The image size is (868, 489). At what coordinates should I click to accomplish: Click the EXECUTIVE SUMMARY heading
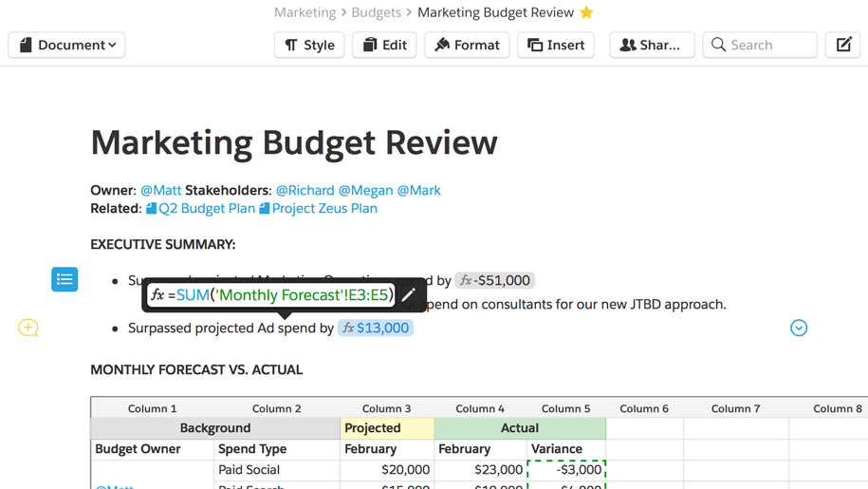(x=163, y=244)
